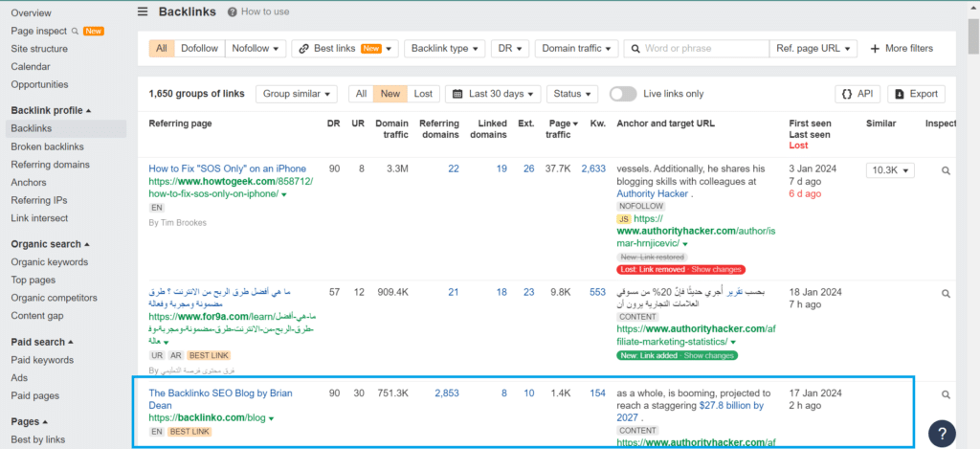980x449 pixels.
Task: Click Show changes on New Link added badge
Action: [x=709, y=356]
